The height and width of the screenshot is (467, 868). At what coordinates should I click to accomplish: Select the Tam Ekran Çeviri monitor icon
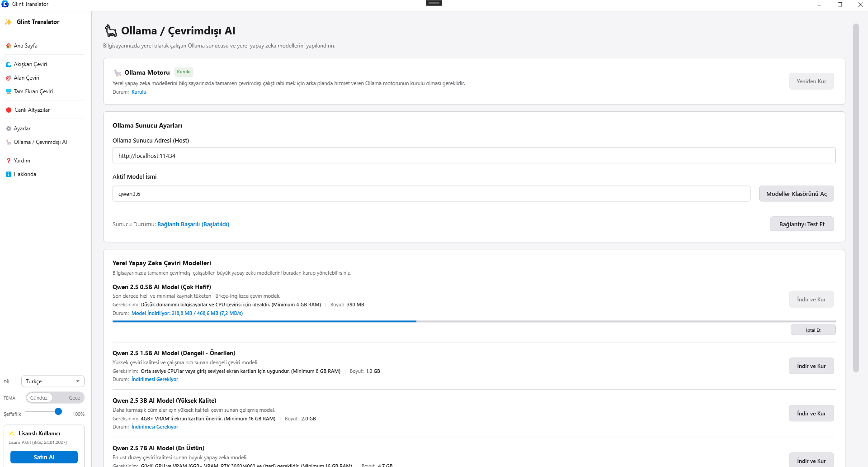click(9, 91)
